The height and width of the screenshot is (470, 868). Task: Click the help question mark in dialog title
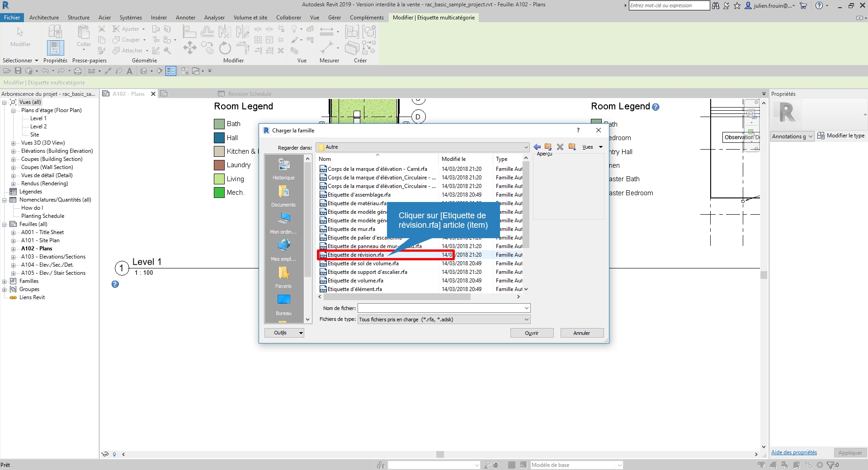(x=578, y=130)
